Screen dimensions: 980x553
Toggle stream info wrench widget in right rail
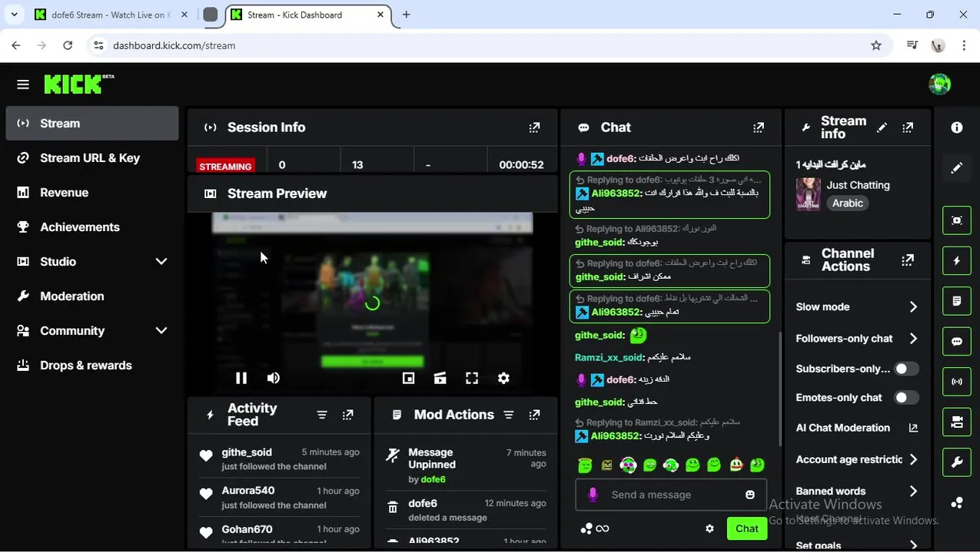pyautogui.click(x=957, y=462)
